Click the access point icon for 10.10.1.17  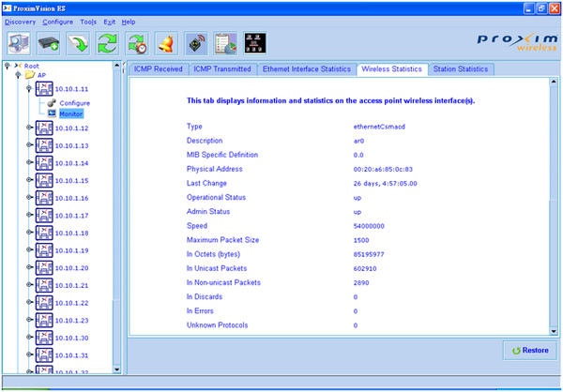pyautogui.click(x=44, y=216)
